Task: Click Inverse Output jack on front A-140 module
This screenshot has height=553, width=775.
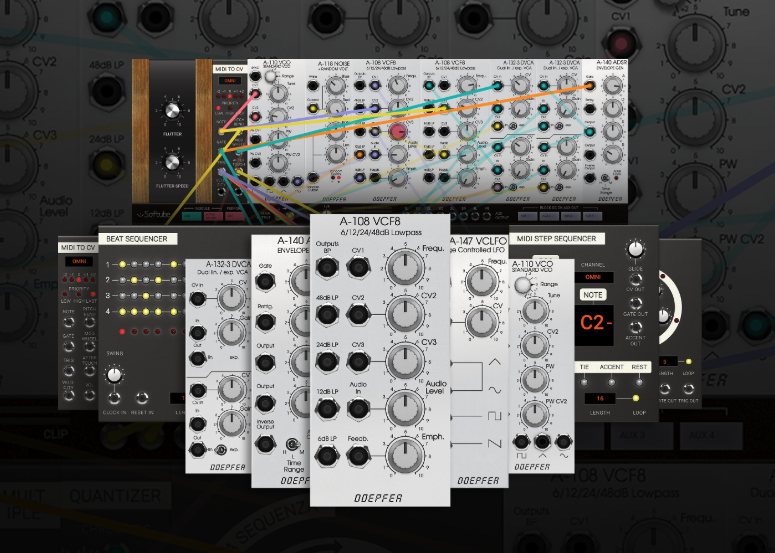Action: click(265, 443)
